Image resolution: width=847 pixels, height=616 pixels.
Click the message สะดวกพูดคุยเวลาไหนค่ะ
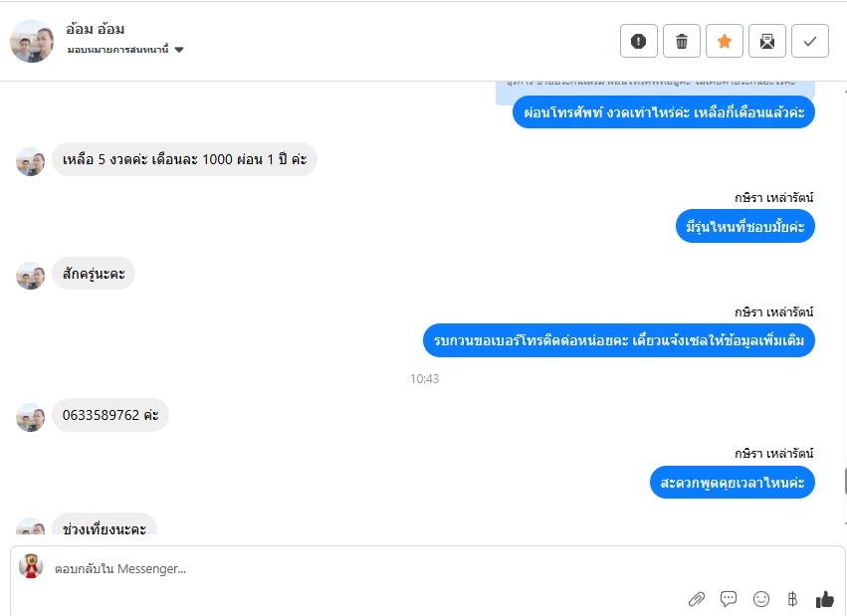click(x=732, y=482)
